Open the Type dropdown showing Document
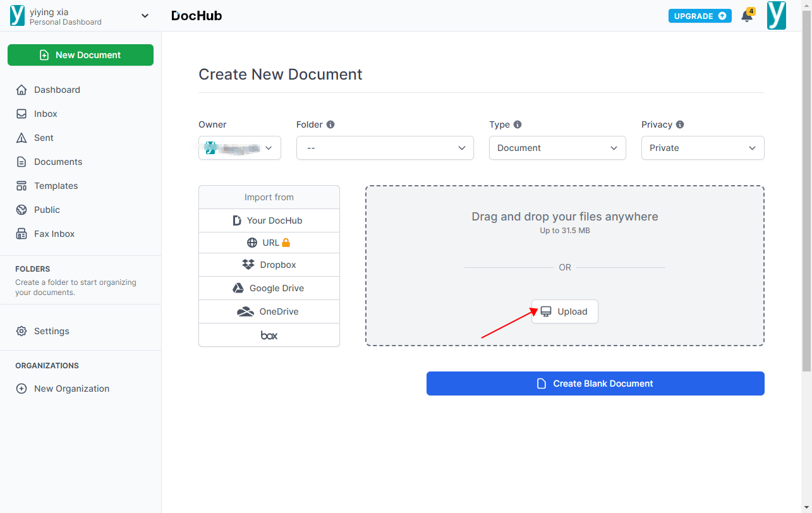This screenshot has width=812, height=513. 557,148
